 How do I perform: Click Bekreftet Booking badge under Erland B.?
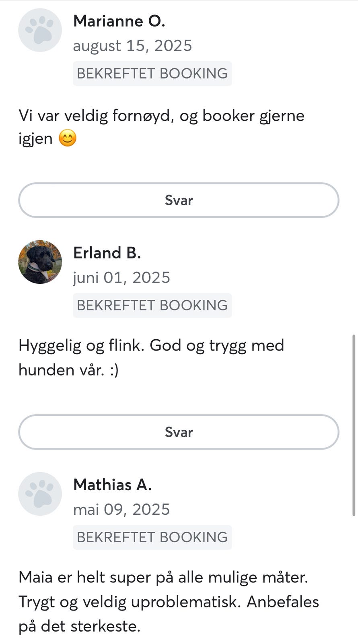(x=152, y=305)
